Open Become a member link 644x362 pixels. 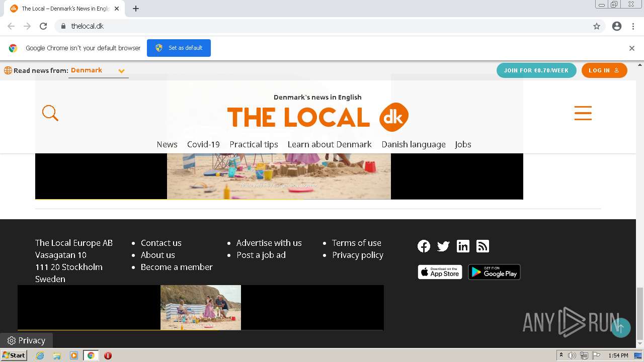(x=177, y=267)
